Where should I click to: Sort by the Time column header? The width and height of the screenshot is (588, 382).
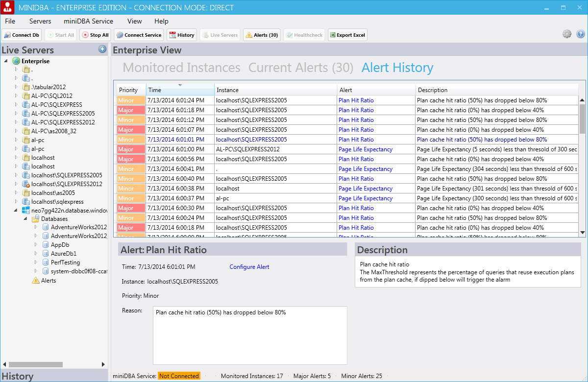pyautogui.click(x=180, y=90)
